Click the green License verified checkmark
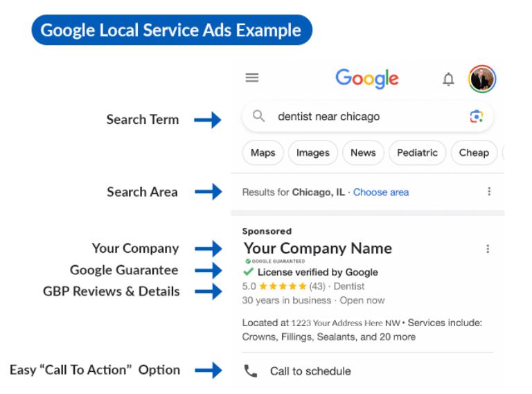 [249, 271]
